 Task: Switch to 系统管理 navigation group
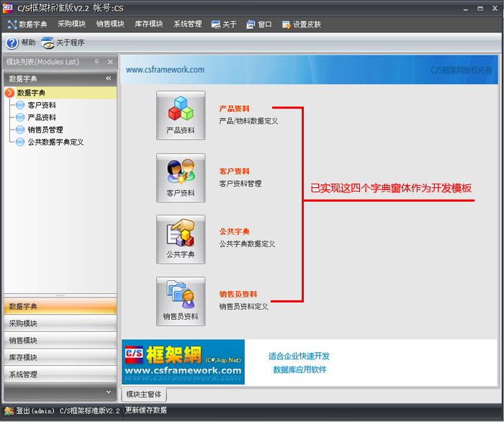[x=59, y=374]
